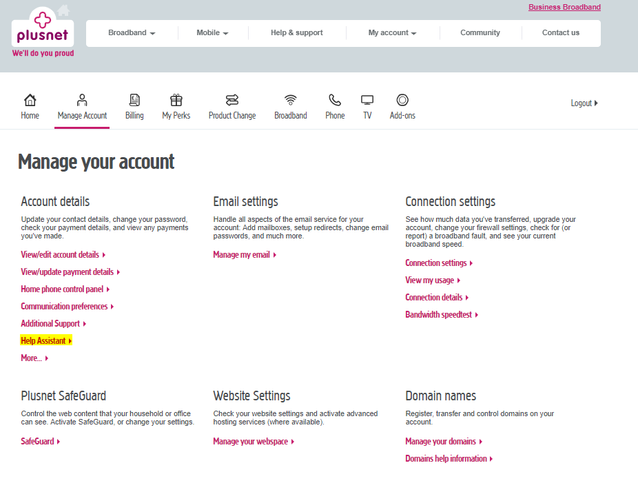Select the Phone icon
Image resolution: width=638 pixels, height=481 pixels.
[335, 100]
